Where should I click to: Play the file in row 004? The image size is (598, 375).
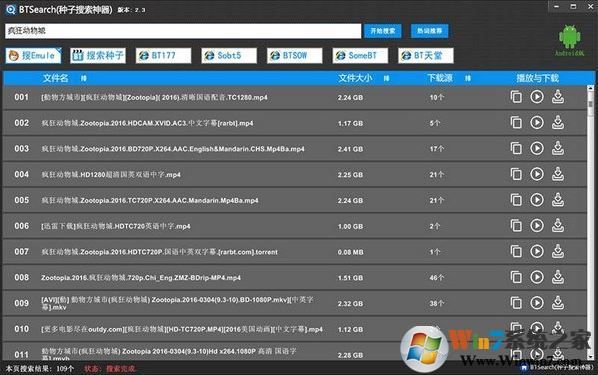[537, 174]
